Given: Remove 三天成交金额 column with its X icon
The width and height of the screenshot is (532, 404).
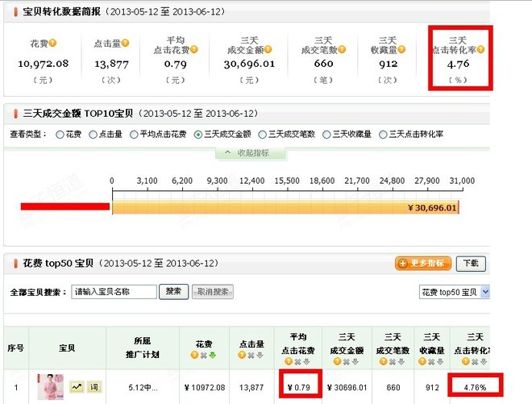Looking at the screenshot, I should point(346,362).
